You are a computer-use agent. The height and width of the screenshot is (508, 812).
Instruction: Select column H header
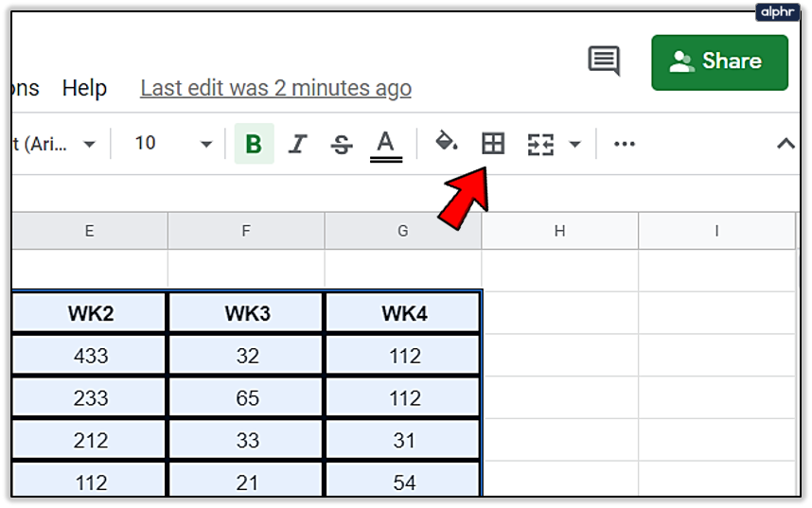[x=559, y=231]
